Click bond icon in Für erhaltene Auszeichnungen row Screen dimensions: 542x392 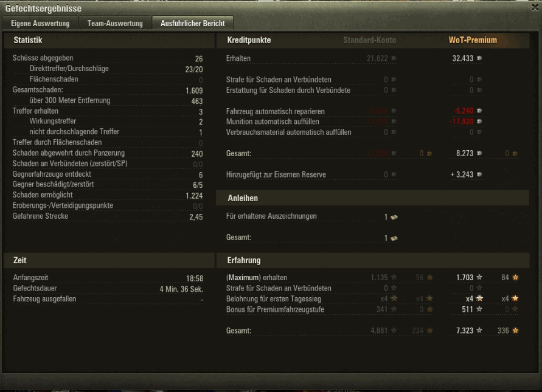(394, 217)
